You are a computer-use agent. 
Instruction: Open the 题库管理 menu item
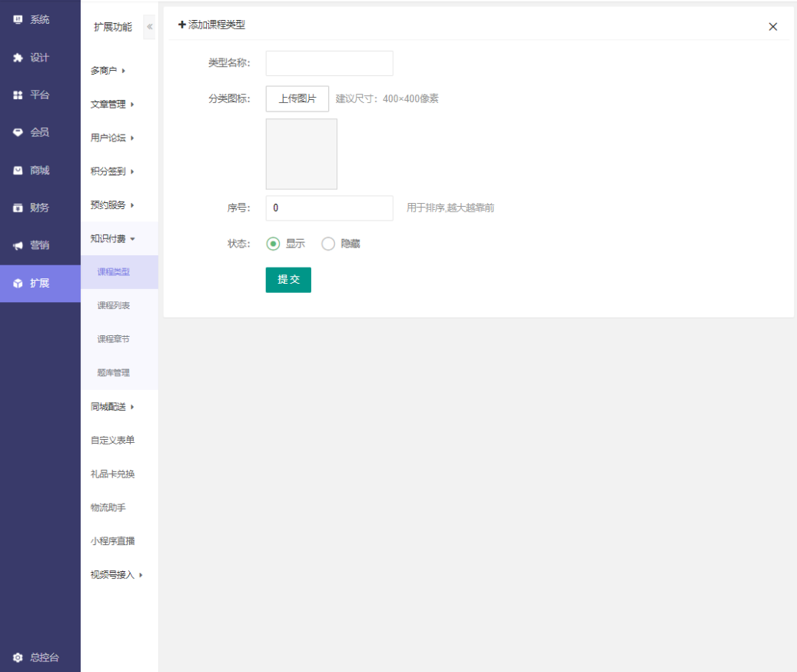(x=119, y=373)
